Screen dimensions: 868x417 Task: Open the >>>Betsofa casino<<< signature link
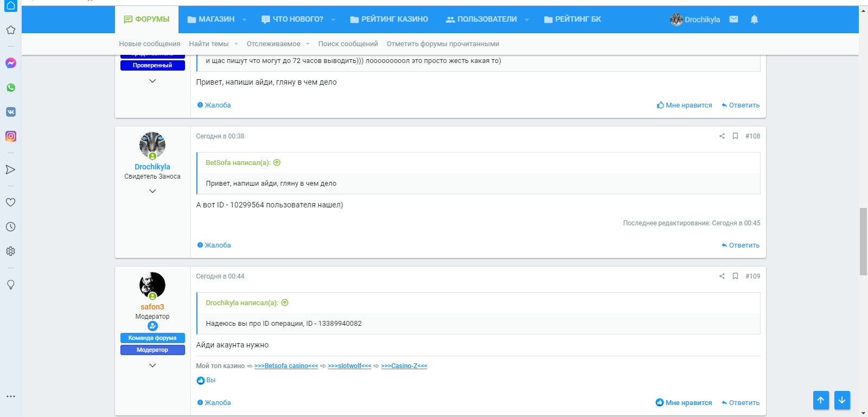[286, 366]
